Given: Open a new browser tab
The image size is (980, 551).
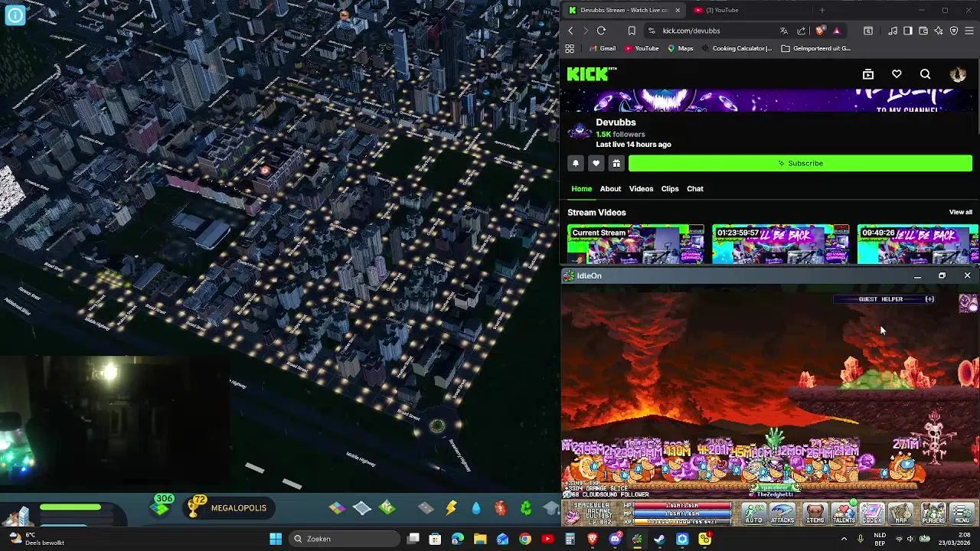Looking at the screenshot, I should [822, 10].
